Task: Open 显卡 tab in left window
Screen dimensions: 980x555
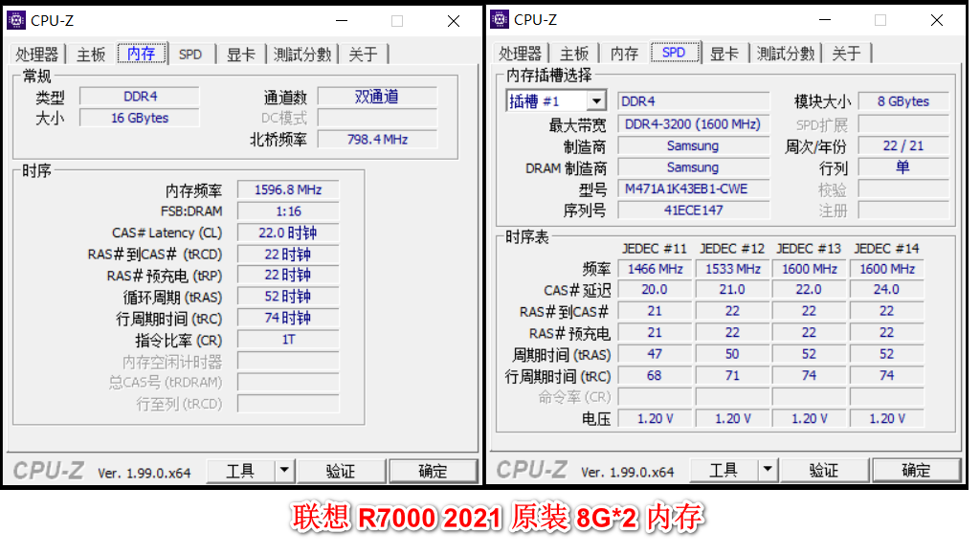Action: 240,55
